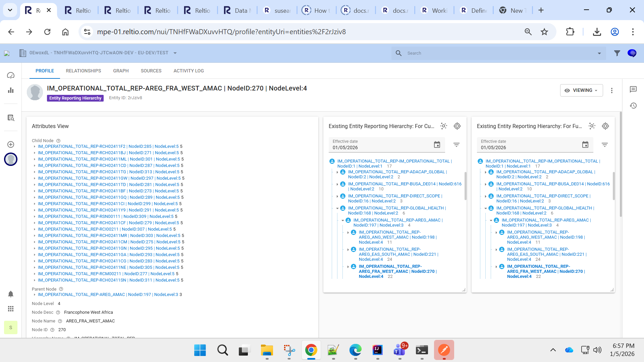The height and width of the screenshot is (362, 644).
Task: Open calendar picker in first hierarchy panel
Action: coord(437,144)
